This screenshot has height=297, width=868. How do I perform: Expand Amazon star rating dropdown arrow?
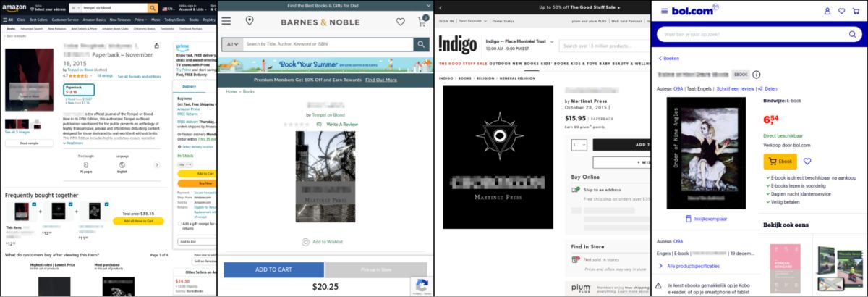tap(93, 75)
